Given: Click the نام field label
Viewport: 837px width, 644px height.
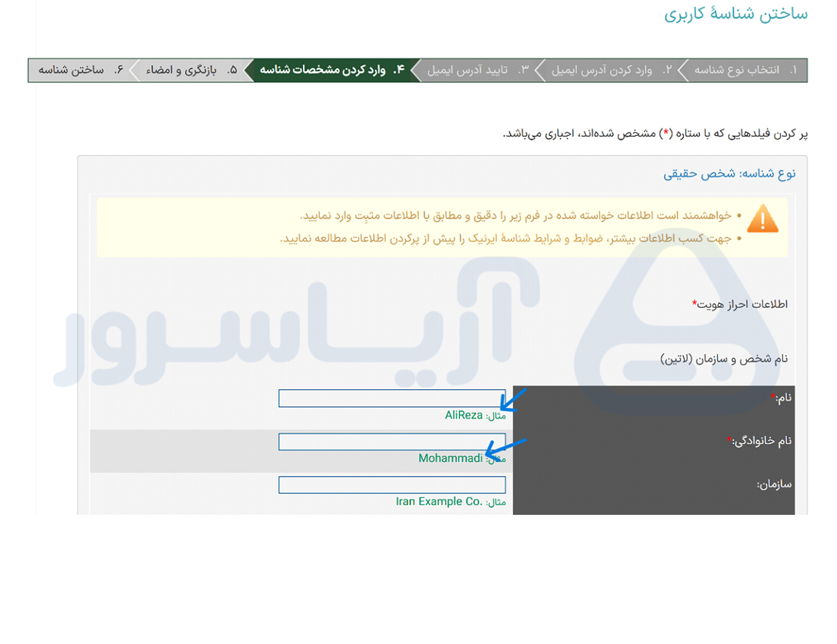Looking at the screenshot, I should (781, 398).
